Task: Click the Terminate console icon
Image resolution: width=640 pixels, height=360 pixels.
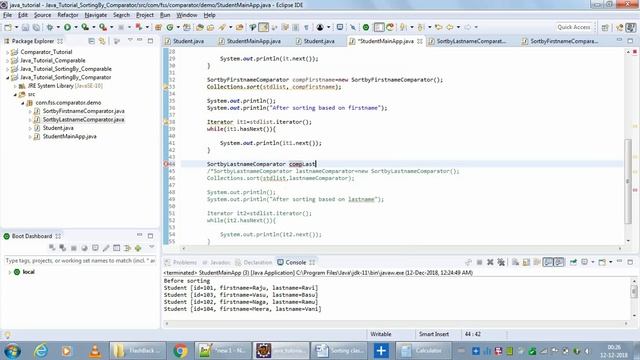Action: pos(480,262)
